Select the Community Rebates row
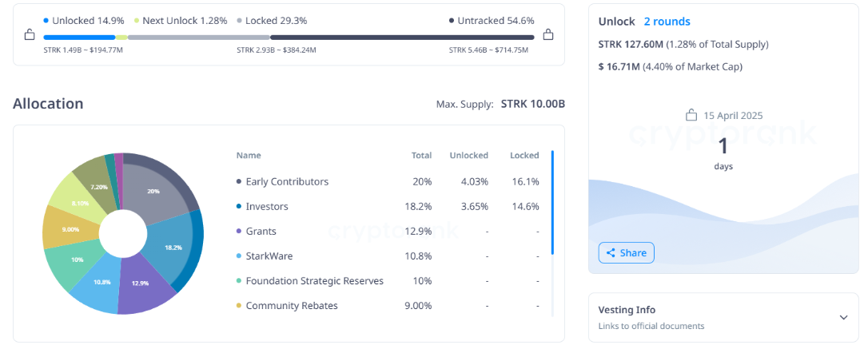This screenshot has height=349, width=868. click(292, 306)
